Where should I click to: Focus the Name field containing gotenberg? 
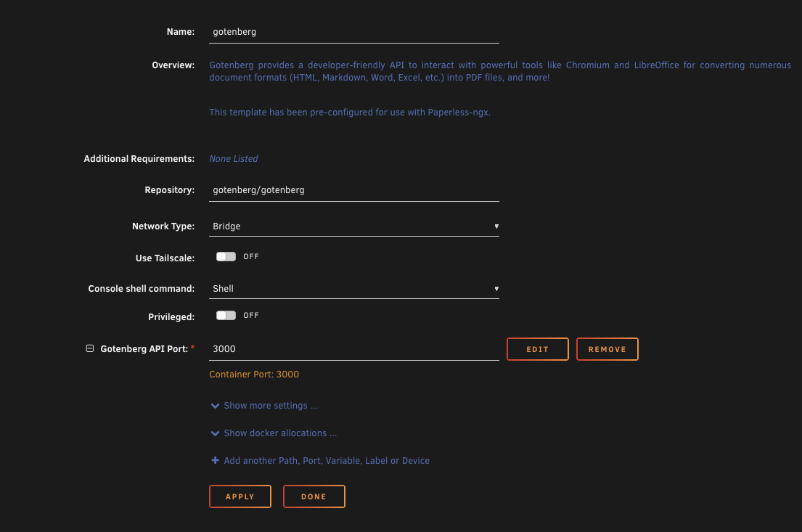click(x=353, y=32)
